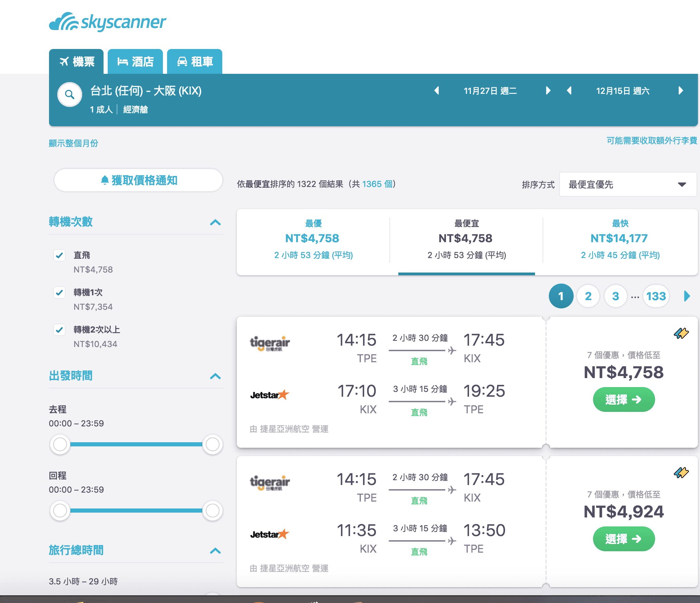Go to results page 133

(656, 296)
